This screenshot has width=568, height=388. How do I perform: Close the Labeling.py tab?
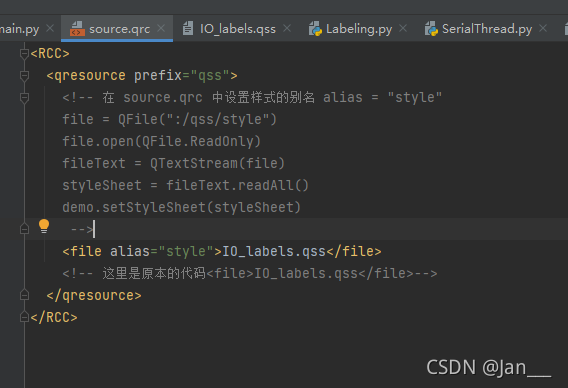(x=403, y=28)
